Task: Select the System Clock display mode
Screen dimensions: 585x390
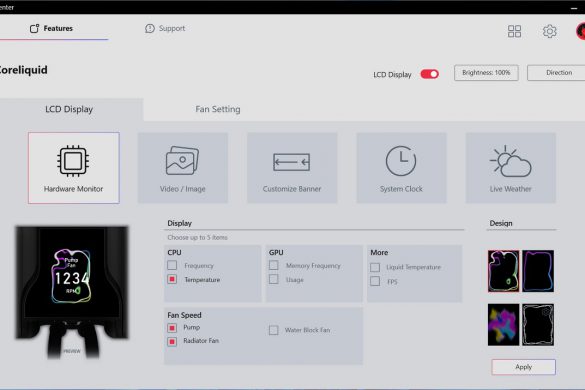Action: tap(401, 168)
